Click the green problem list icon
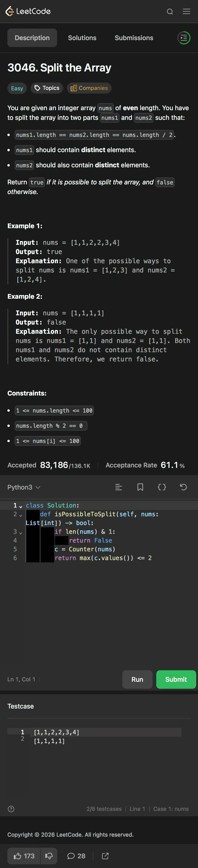 tap(184, 38)
